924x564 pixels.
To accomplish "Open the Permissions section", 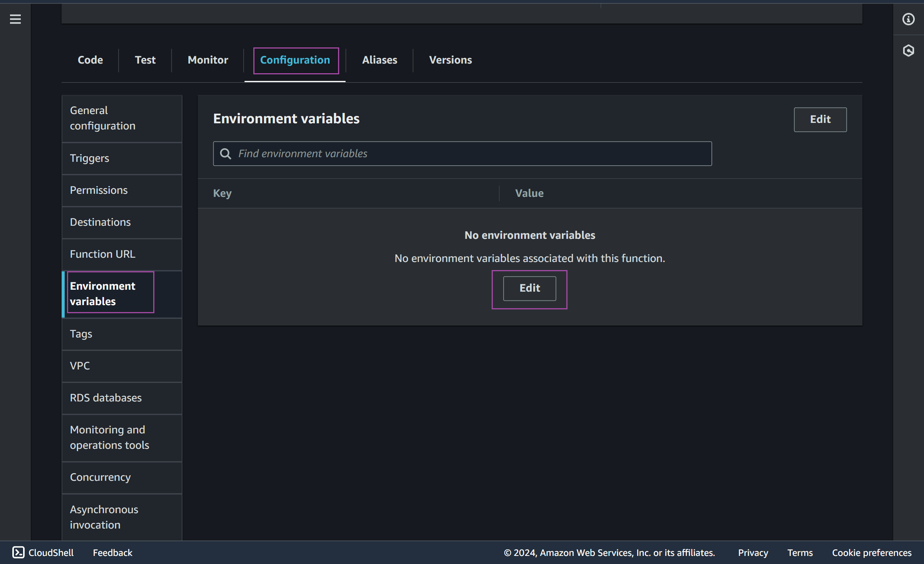I will pyautogui.click(x=99, y=190).
